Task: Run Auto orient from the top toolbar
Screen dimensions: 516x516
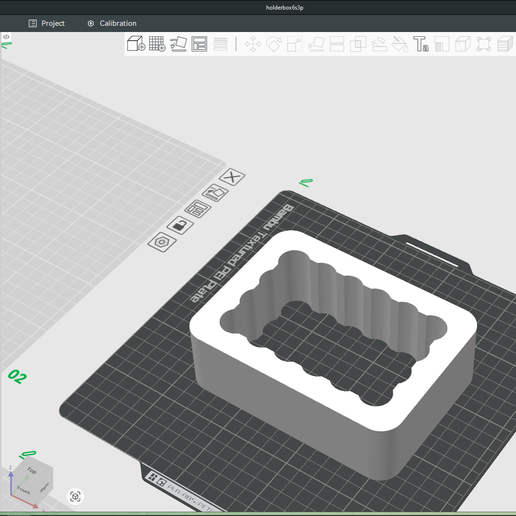Action: coord(178,44)
